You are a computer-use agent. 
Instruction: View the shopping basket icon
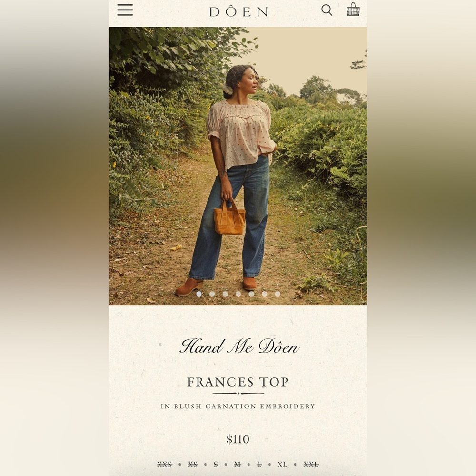point(353,9)
